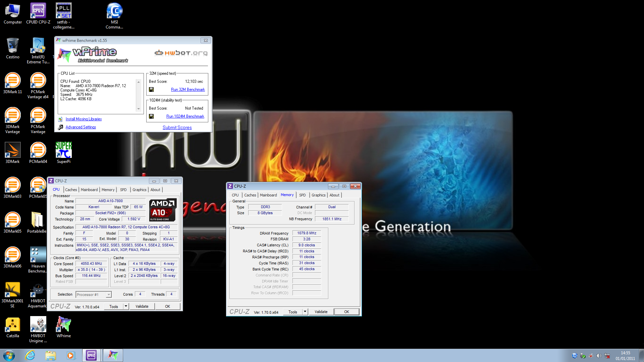This screenshot has width=644, height=362.
Task: Open the Catzilla shortcut
Action: [13, 327]
